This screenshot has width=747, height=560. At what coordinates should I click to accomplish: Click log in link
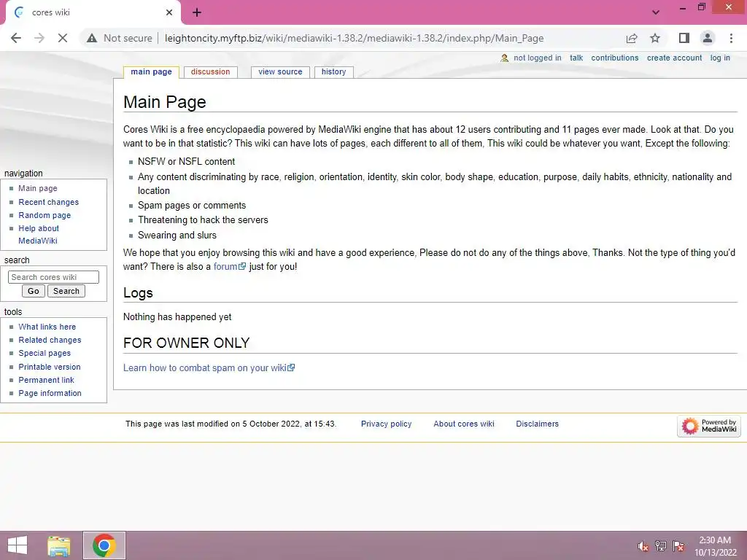pos(720,58)
